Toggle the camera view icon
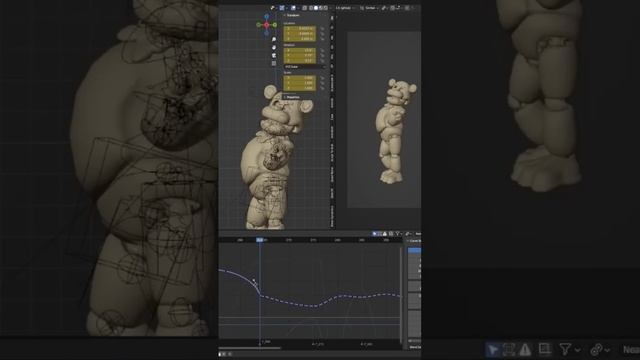The height and width of the screenshot is (360, 640). [x=274, y=56]
